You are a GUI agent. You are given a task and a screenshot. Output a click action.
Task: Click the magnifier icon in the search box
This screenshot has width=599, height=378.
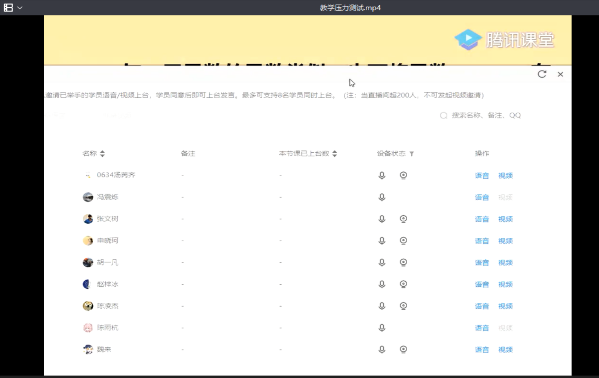tap(444, 115)
